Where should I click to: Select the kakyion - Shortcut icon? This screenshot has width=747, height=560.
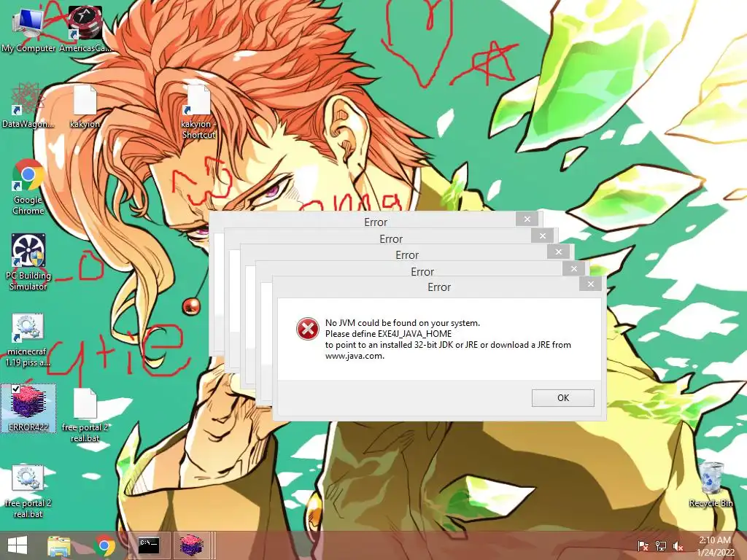coord(198,112)
